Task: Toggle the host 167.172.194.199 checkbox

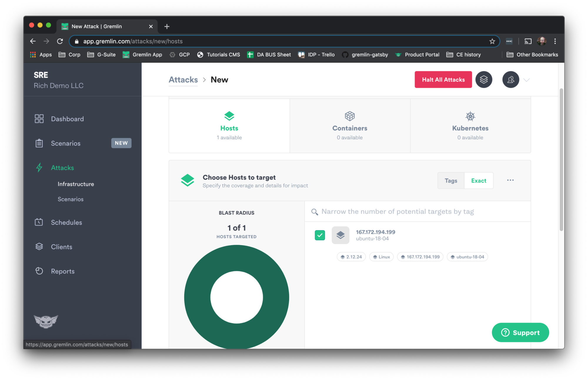Action: [x=320, y=235]
